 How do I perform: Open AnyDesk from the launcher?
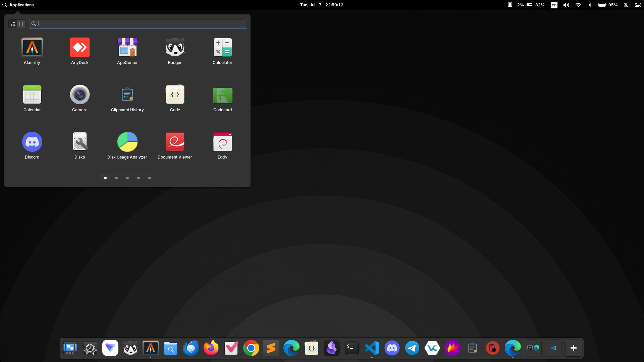80,51
